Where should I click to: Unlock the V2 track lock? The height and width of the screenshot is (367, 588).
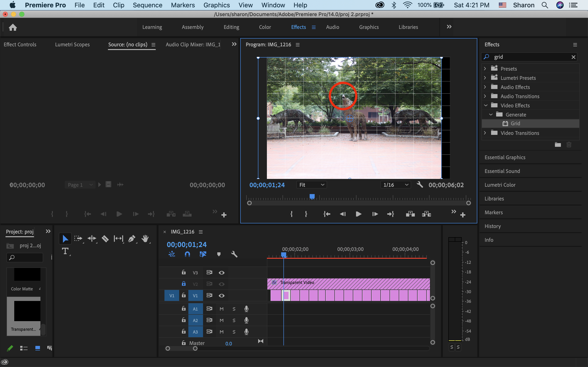(184, 284)
